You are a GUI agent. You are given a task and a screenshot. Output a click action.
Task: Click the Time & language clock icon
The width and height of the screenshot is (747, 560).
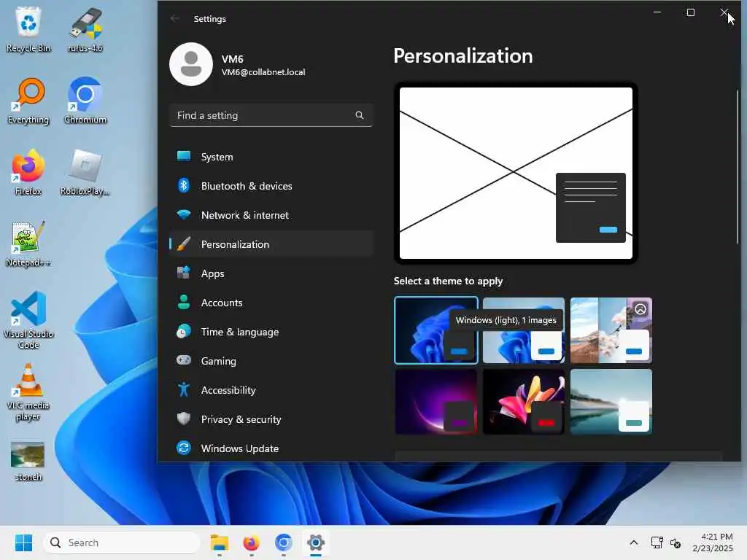click(x=183, y=332)
